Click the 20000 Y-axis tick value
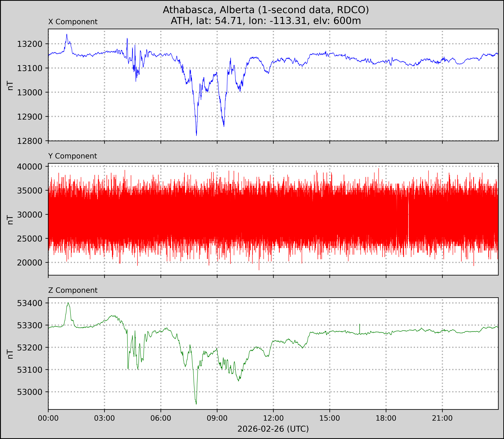 [30, 263]
